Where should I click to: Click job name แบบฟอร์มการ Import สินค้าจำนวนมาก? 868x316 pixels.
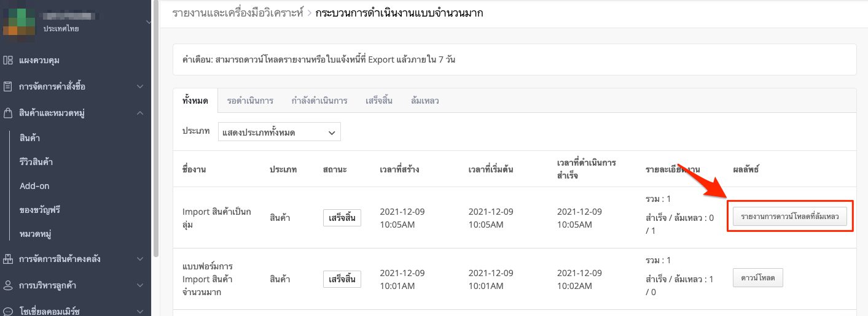[x=208, y=279]
